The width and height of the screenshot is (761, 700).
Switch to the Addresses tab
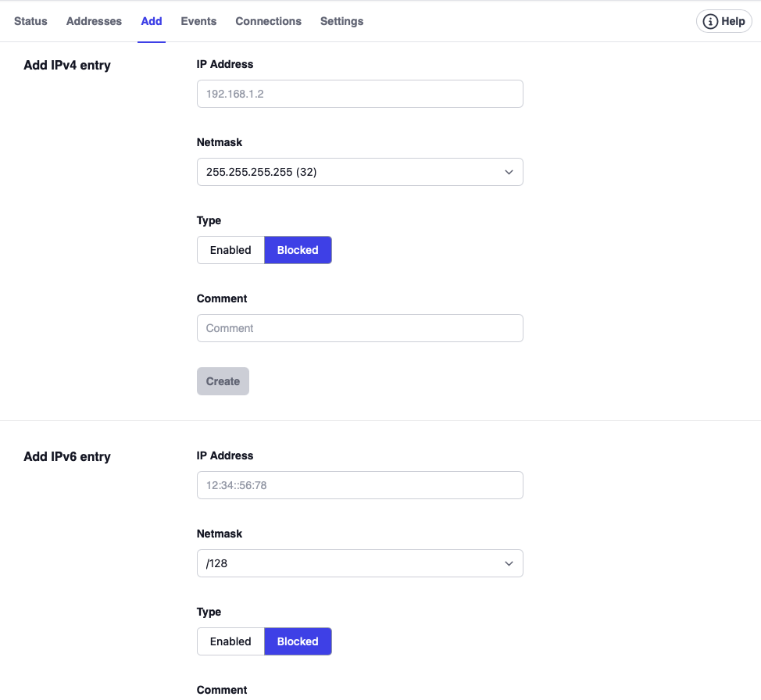(x=94, y=21)
